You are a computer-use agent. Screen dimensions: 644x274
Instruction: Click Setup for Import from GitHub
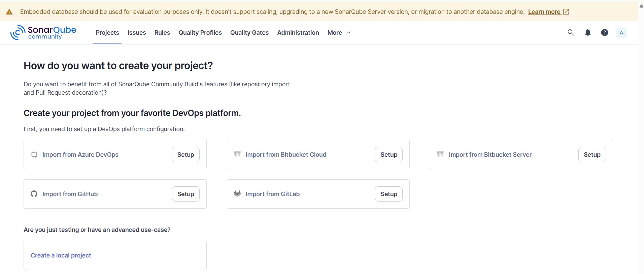pyautogui.click(x=185, y=194)
